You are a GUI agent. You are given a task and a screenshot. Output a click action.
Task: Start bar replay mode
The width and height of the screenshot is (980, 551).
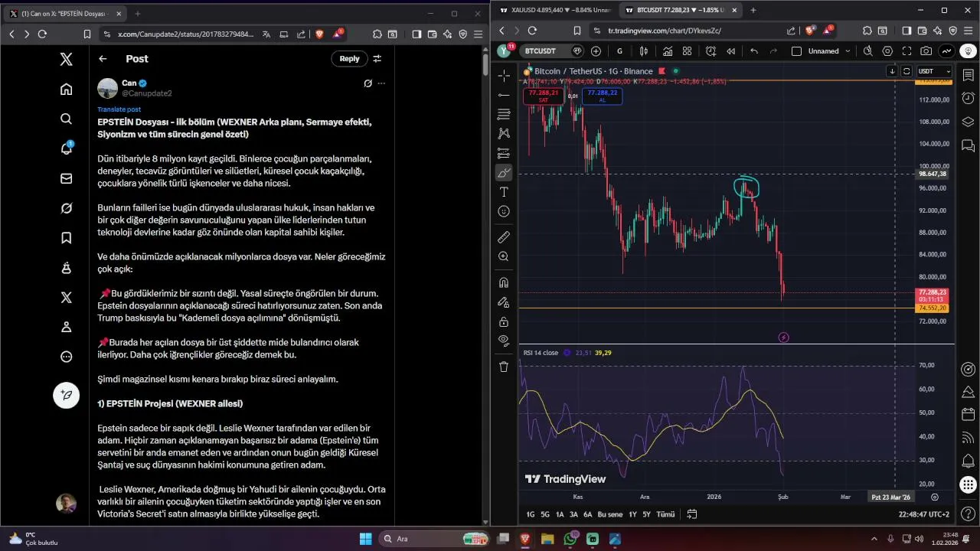tap(731, 51)
